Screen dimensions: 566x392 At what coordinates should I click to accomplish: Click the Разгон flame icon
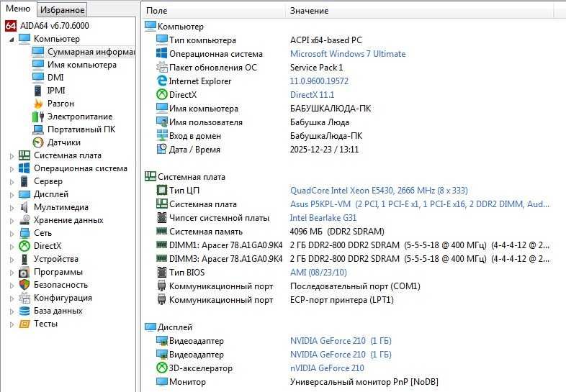click(x=38, y=104)
